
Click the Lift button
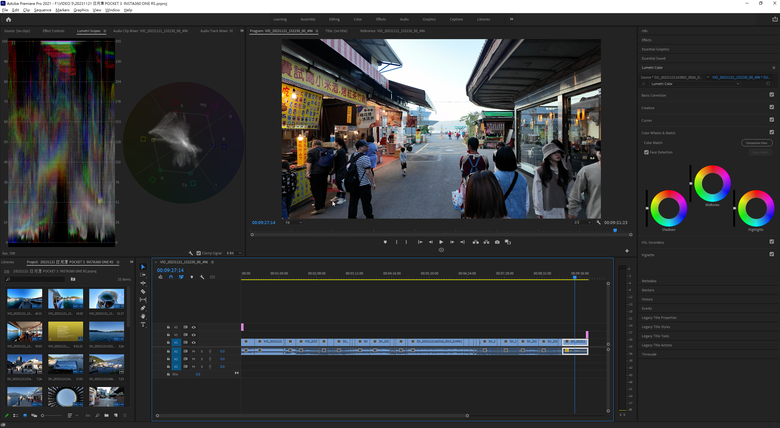tap(476, 242)
